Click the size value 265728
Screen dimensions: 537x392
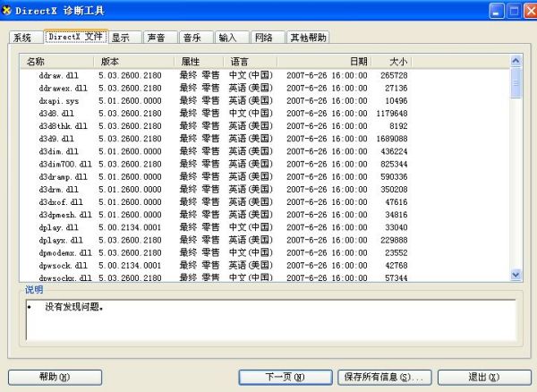pos(394,75)
